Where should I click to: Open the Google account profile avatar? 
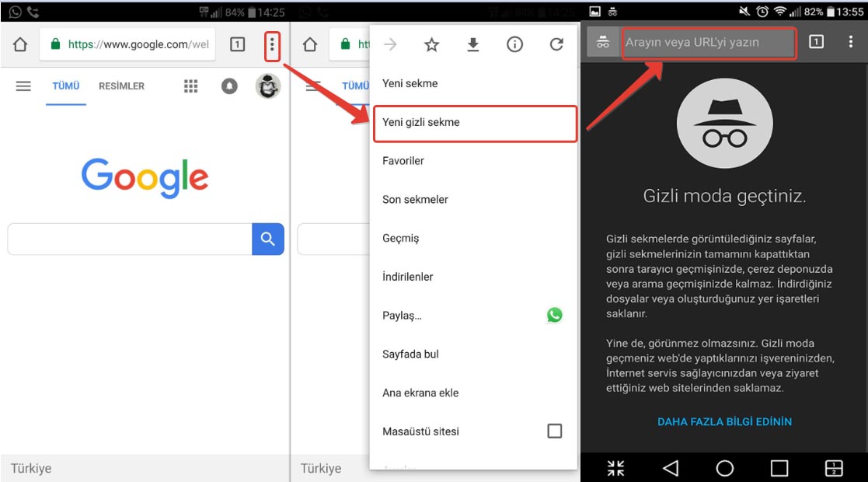[x=267, y=86]
